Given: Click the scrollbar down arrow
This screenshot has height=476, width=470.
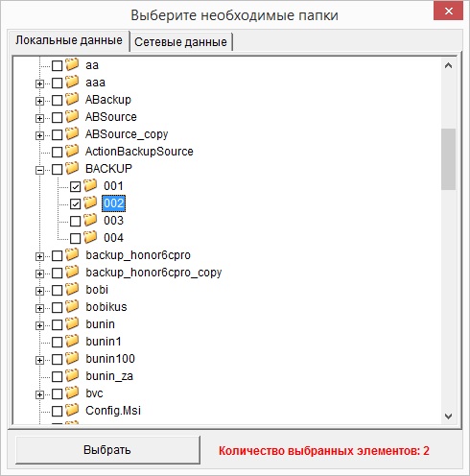Looking at the screenshot, I should point(448,416).
